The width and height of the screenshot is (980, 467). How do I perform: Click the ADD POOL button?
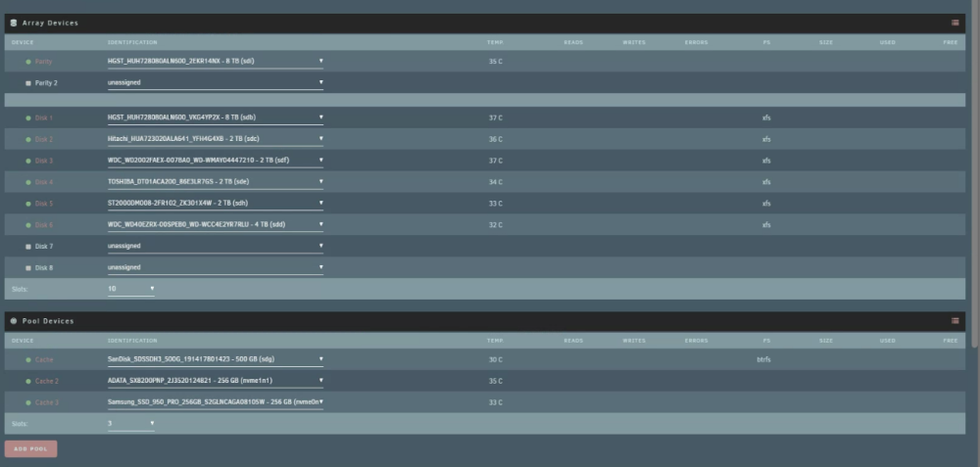pyautogui.click(x=30, y=449)
